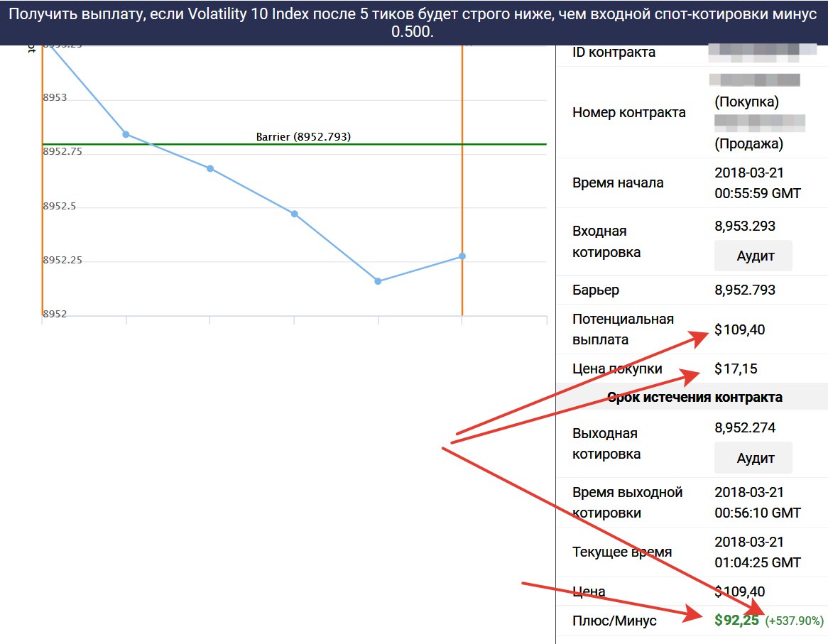Click the (Продажа) contract reference label

pos(748,144)
